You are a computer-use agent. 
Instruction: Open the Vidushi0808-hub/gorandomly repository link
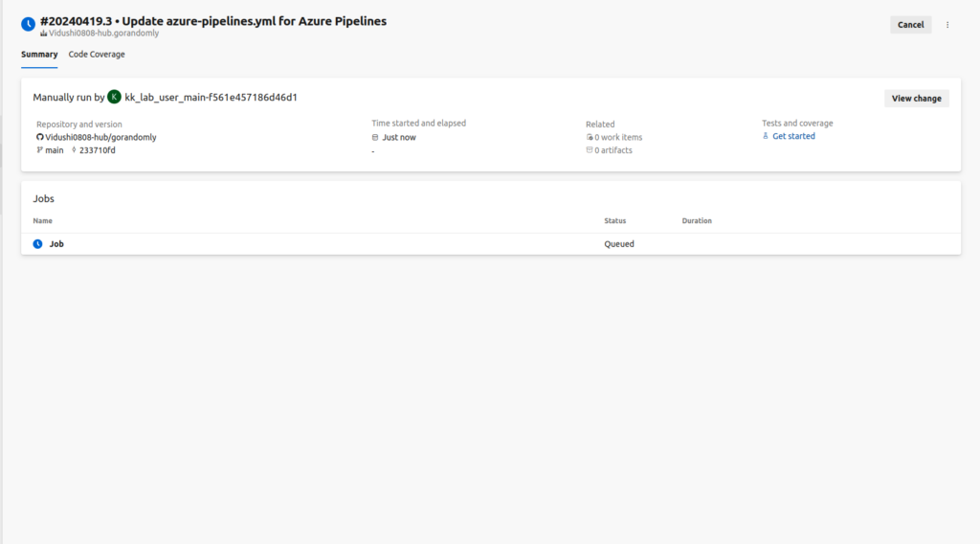tap(101, 137)
